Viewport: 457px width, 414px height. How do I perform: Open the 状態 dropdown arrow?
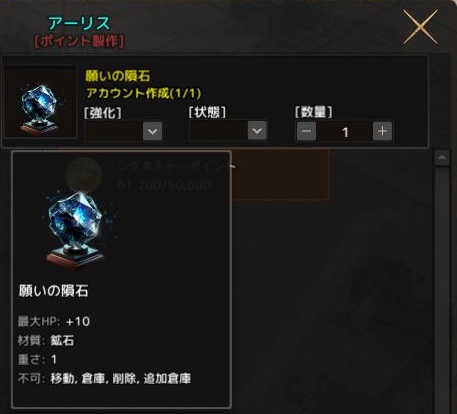(x=257, y=130)
